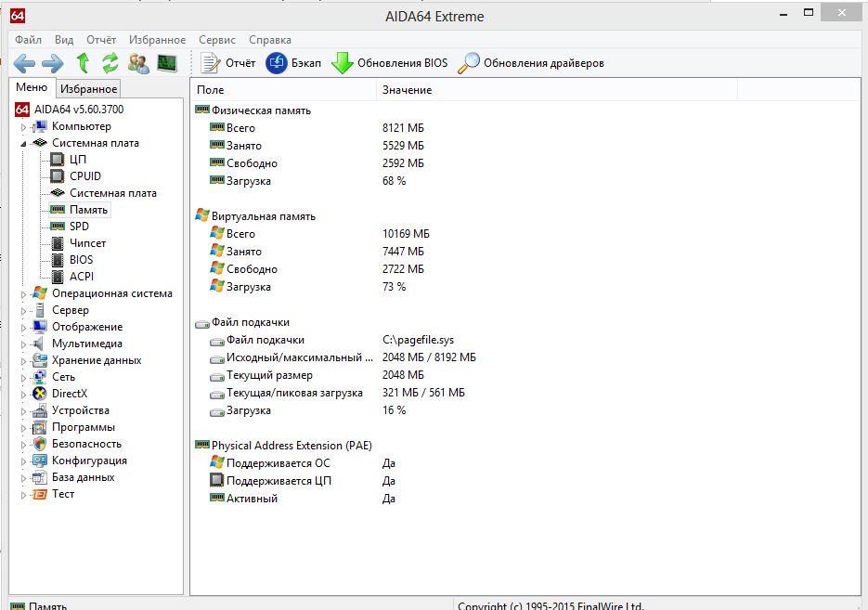868x610 pixels.
Task: Go forward with the blue right arrow
Action: pos(53,63)
